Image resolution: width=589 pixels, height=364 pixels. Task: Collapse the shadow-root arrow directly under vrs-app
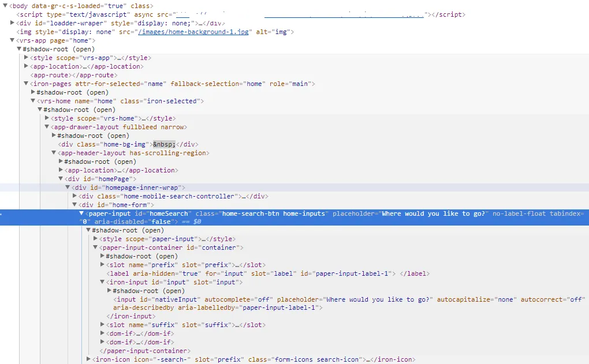tap(19, 49)
